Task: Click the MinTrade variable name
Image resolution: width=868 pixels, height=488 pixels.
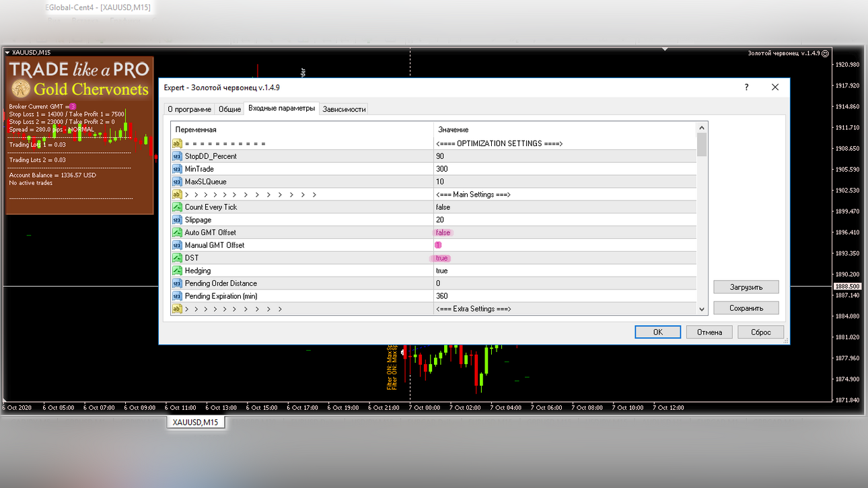Action: point(199,169)
